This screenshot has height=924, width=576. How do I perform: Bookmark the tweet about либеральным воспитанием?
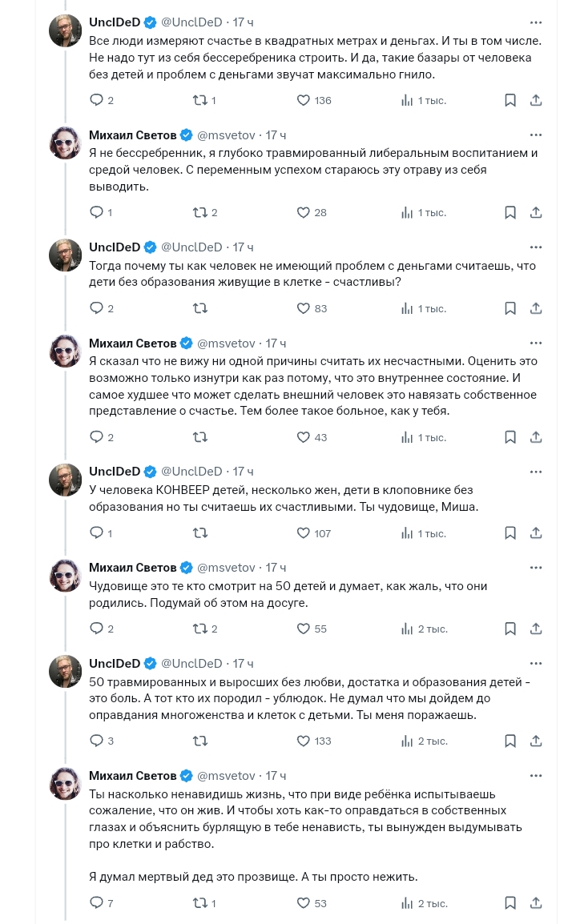coord(510,212)
